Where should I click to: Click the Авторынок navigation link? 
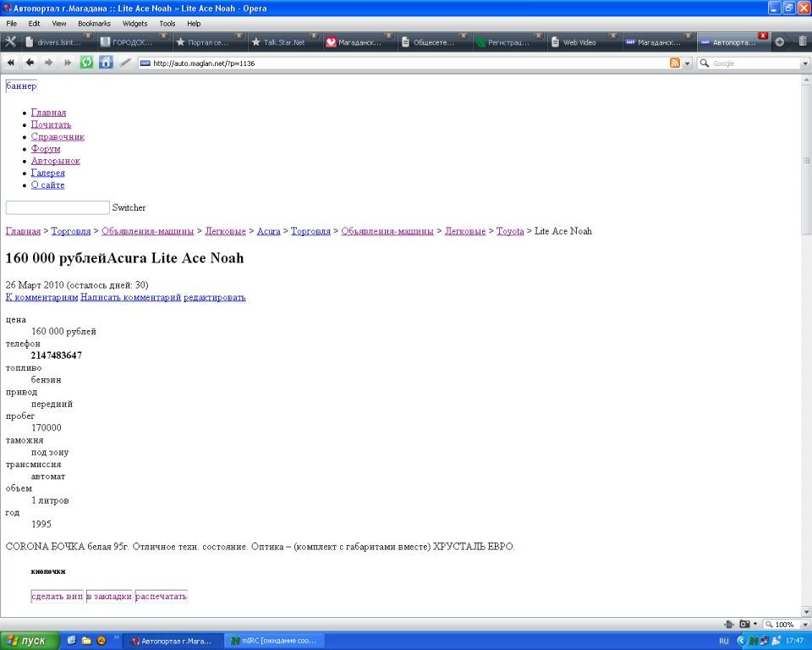point(55,161)
